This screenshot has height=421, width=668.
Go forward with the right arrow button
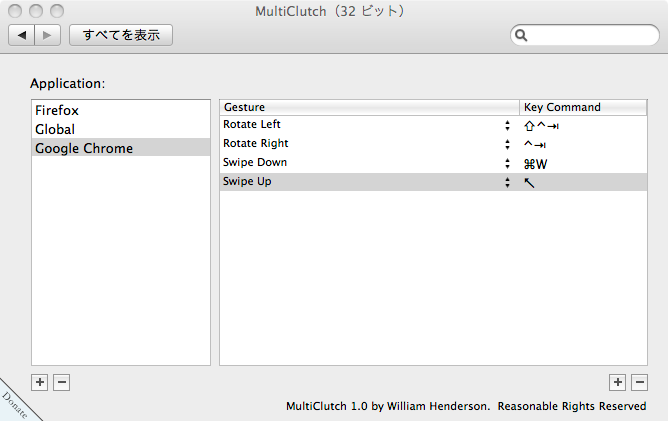point(47,35)
